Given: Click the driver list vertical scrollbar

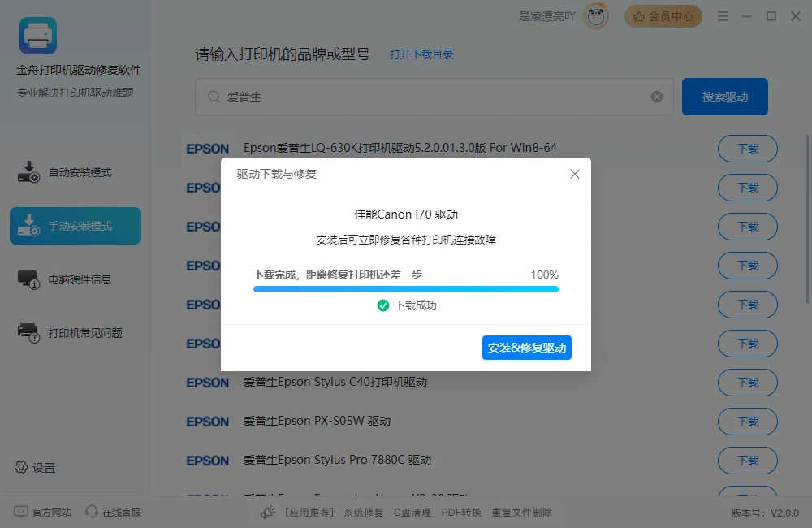Looking at the screenshot, I should pos(807,219).
